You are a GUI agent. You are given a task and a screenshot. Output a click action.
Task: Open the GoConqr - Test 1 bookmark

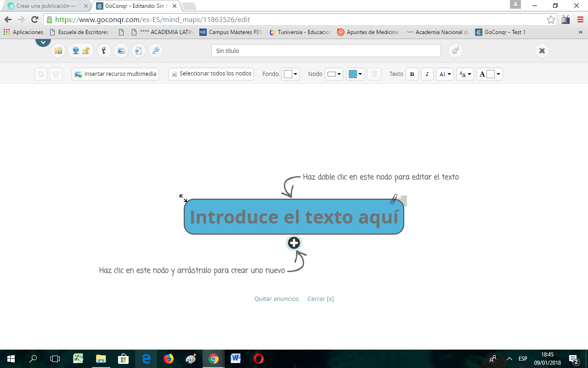pos(501,32)
